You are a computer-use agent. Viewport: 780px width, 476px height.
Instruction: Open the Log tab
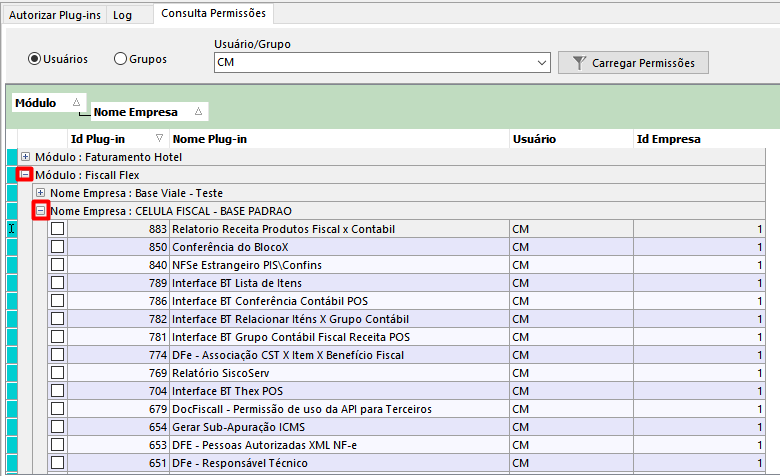tap(122, 15)
